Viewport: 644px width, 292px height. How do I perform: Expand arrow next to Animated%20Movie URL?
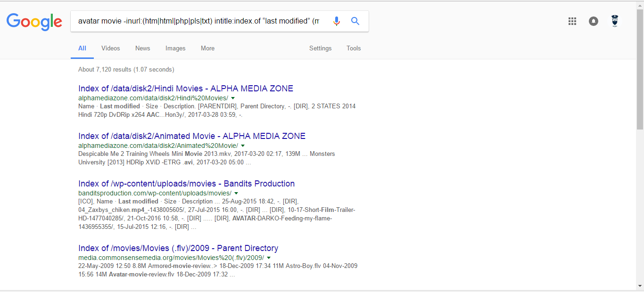coord(243,146)
